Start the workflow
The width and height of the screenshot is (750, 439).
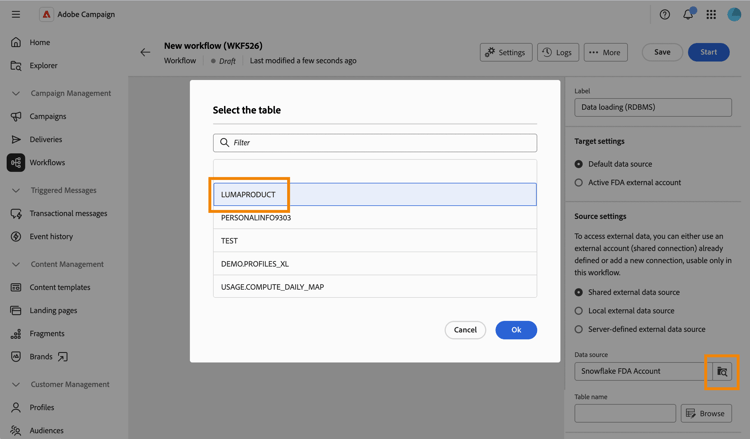click(x=708, y=52)
